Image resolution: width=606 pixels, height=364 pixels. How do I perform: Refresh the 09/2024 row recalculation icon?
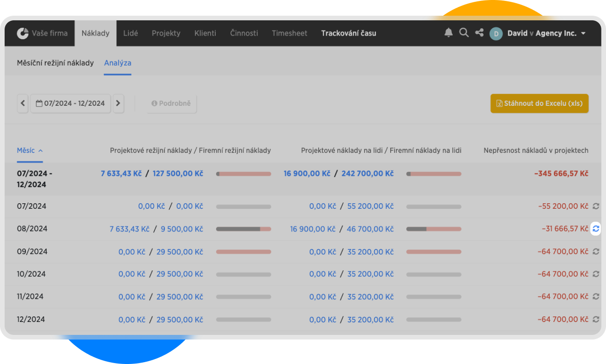point(596,252)
